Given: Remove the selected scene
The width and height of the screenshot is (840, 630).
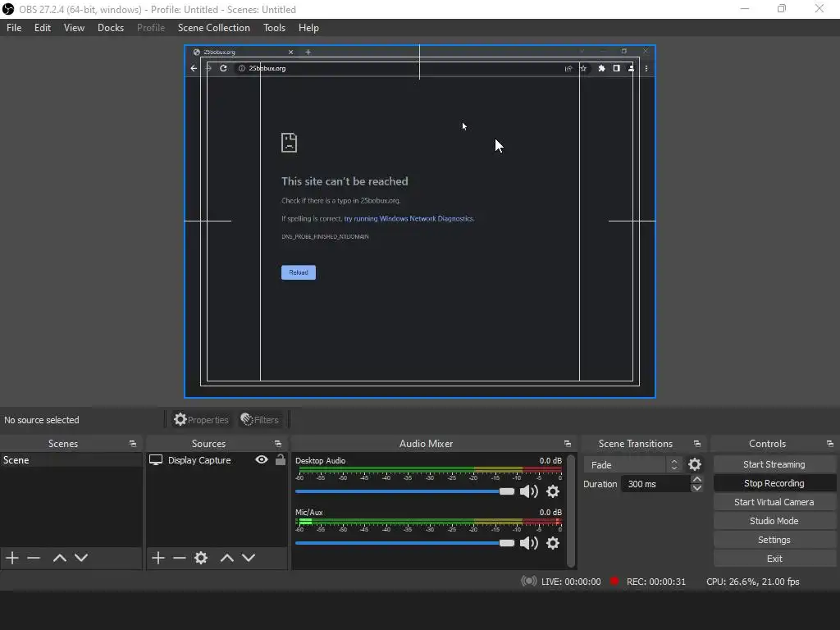Looking at the screenshot, I should [x=34, y=558].
